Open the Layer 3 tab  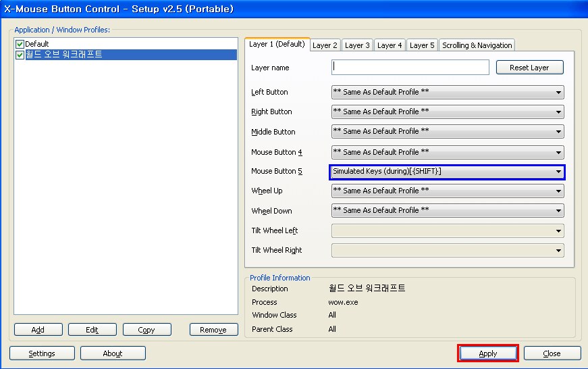point(357,45)
